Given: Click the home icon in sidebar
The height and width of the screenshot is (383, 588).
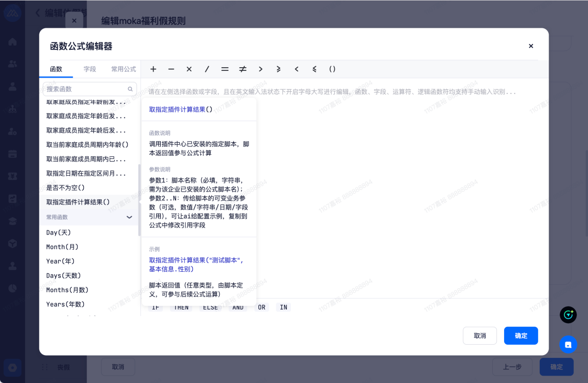Looking at the screenshot, I should point(13,41).
